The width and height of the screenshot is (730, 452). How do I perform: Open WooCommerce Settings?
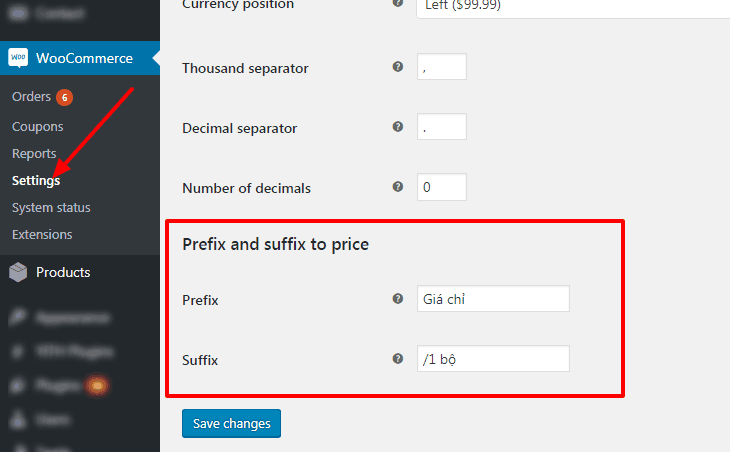[x=36, y=181]
